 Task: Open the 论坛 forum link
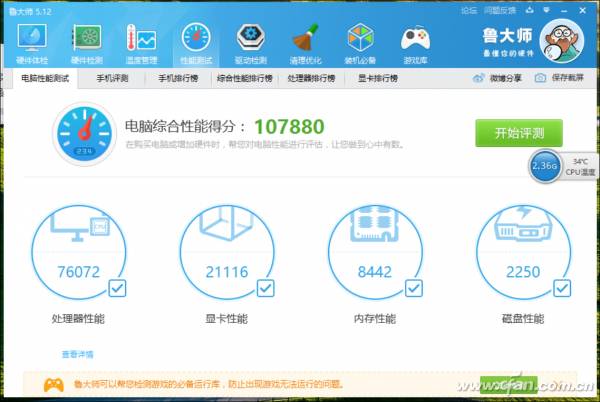pyautogui.click(x=469, y=11)
